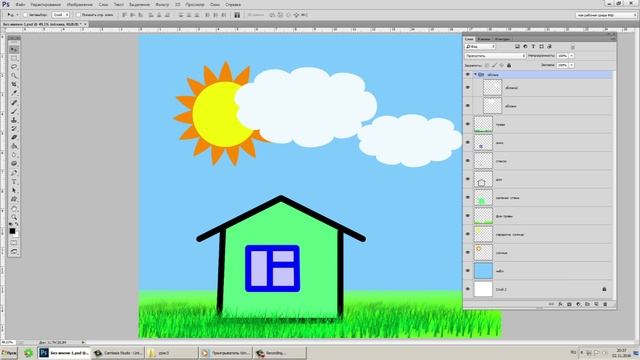Select the Eraser tool
Viewport: 640px width, 360px height.
[14, 138]
